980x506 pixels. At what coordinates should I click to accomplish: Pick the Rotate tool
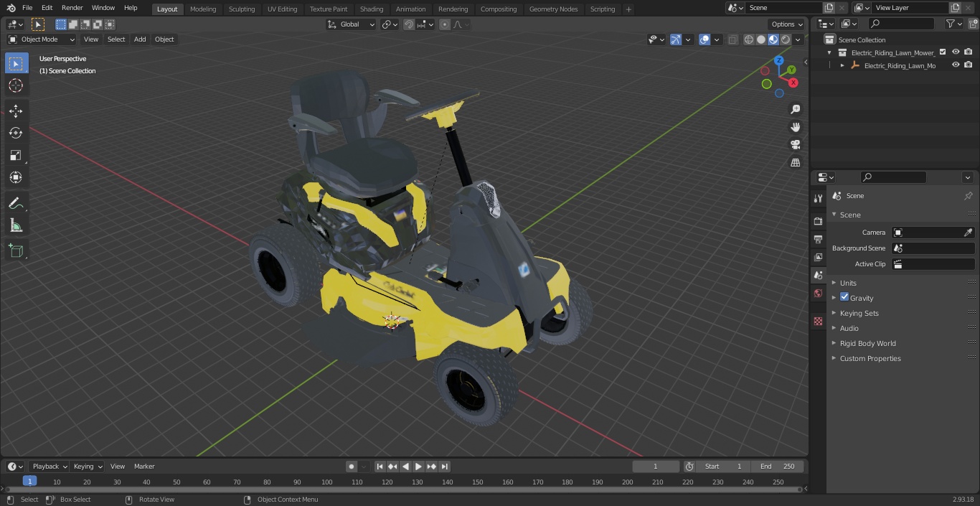click(16, 133)
